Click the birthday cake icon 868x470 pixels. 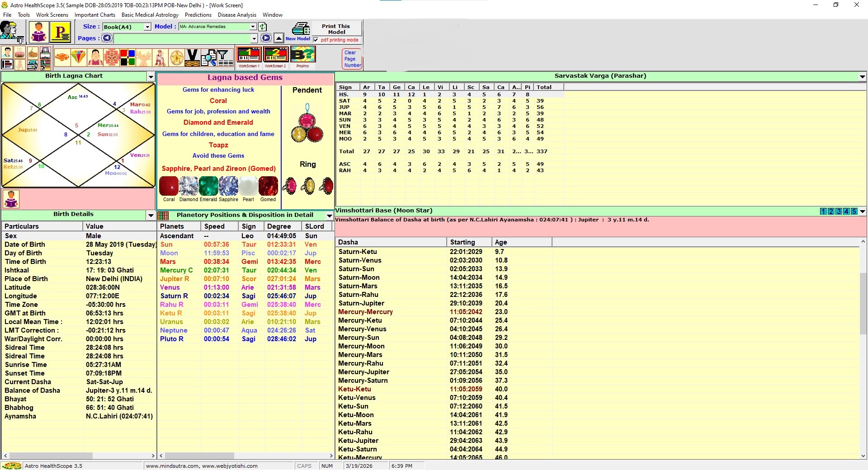tap(20, 52)
